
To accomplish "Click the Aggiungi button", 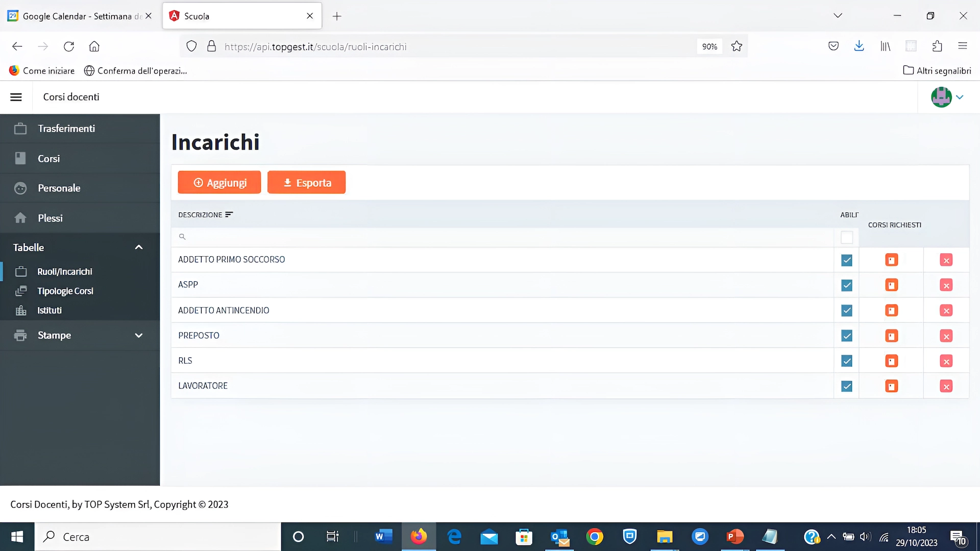I will tap(219, 182).
